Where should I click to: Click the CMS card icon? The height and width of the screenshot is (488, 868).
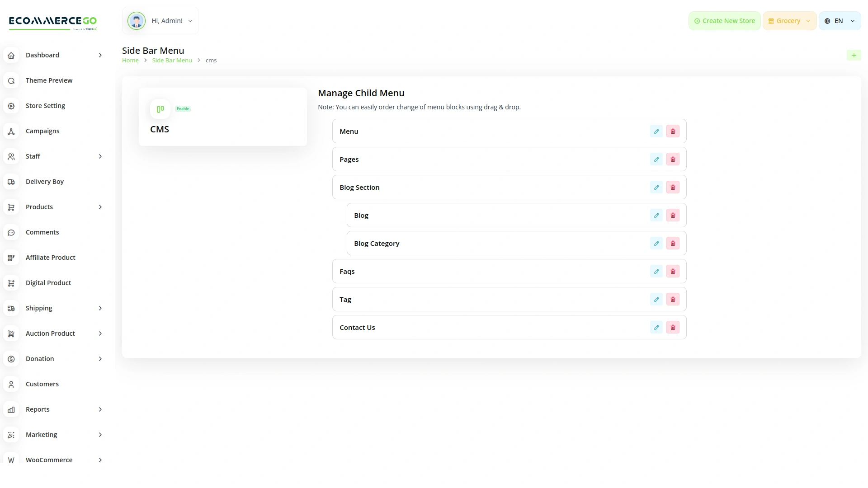[x=160, y=109]
